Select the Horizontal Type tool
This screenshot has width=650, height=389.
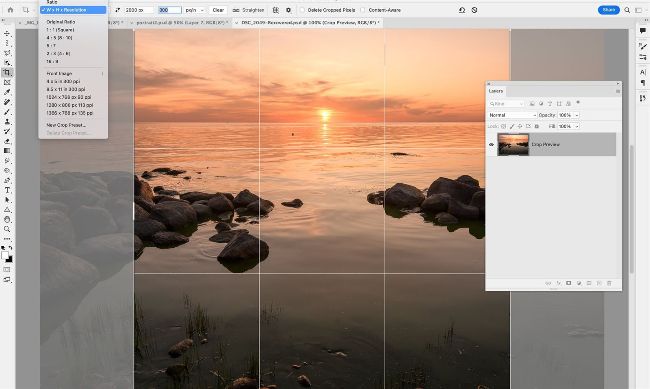[7, 190]
